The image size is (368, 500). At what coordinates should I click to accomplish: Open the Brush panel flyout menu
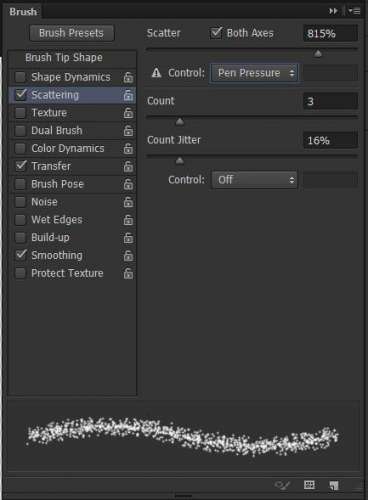pyautogui.click(x=354, y=11)
